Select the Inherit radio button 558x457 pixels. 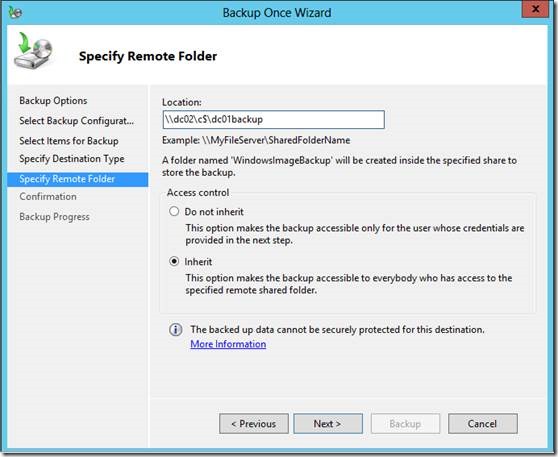click(174, 262)
